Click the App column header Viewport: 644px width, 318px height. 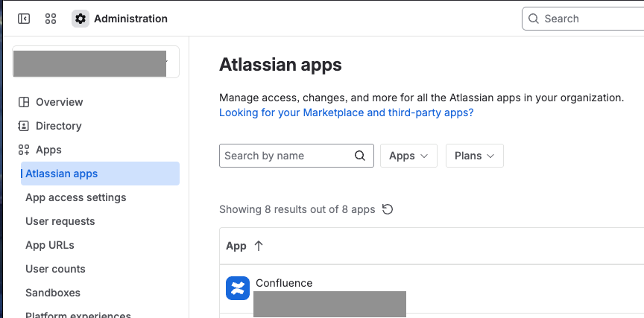coord(236,246)
